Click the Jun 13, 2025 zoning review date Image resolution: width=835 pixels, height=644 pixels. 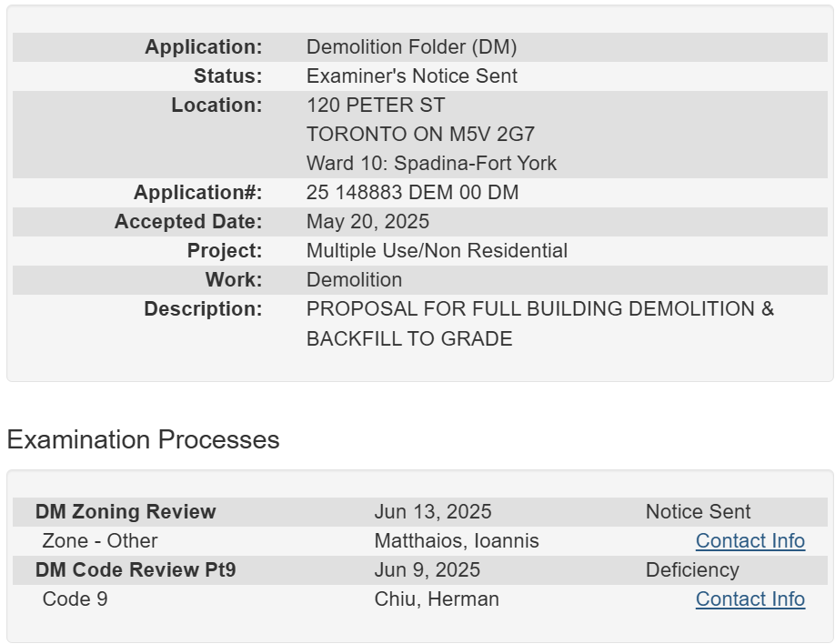(x=433, y=512)
